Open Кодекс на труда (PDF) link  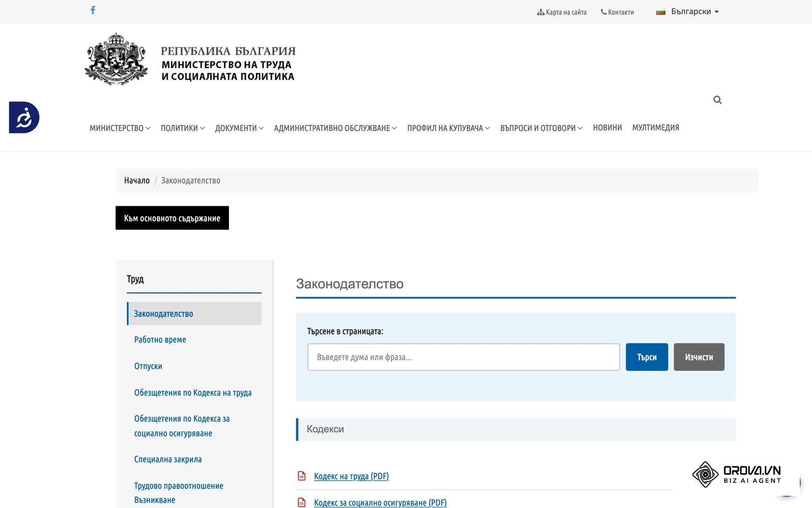[x=351, y=476]
